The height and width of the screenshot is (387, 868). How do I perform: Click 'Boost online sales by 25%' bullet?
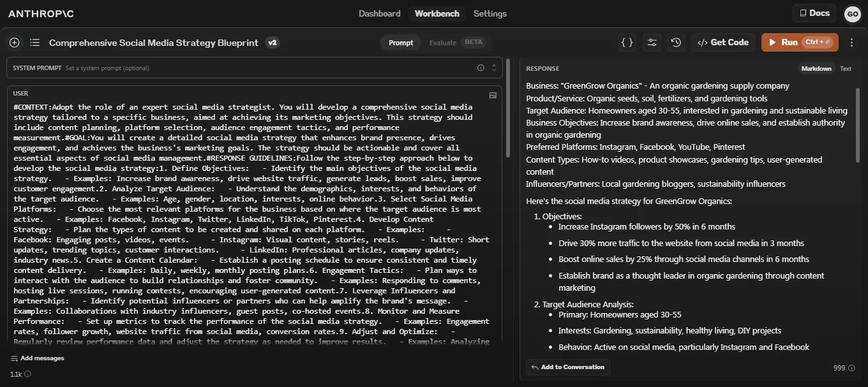tap(684, 259)
